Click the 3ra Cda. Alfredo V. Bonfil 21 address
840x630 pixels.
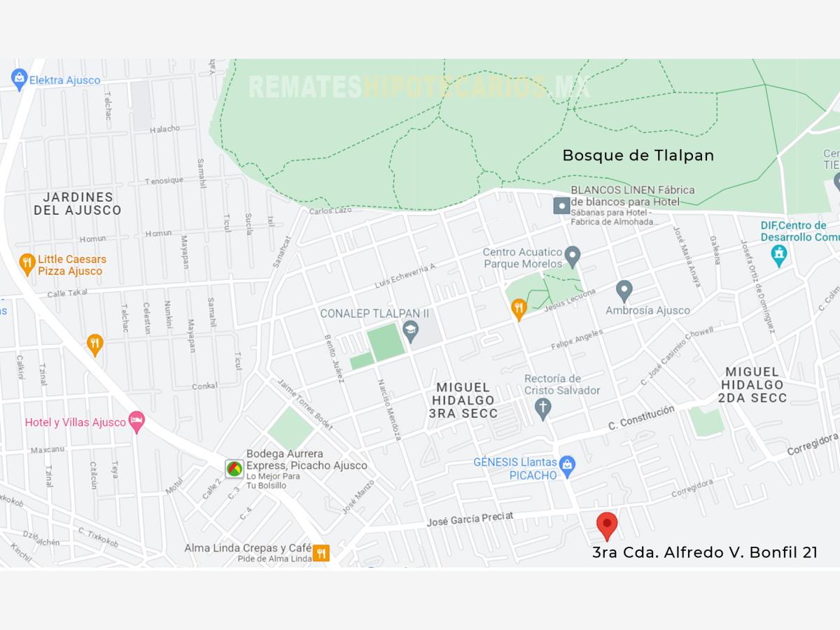[705, 552]
